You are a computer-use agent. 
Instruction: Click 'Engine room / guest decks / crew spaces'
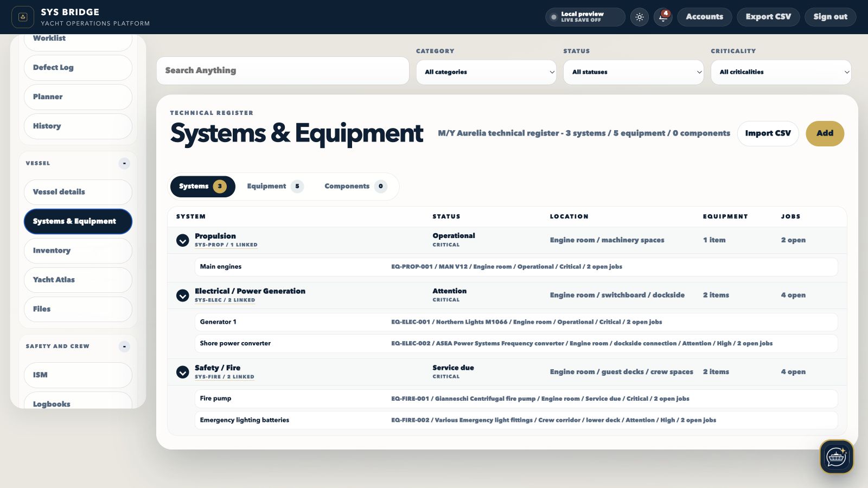pos(621,372)
